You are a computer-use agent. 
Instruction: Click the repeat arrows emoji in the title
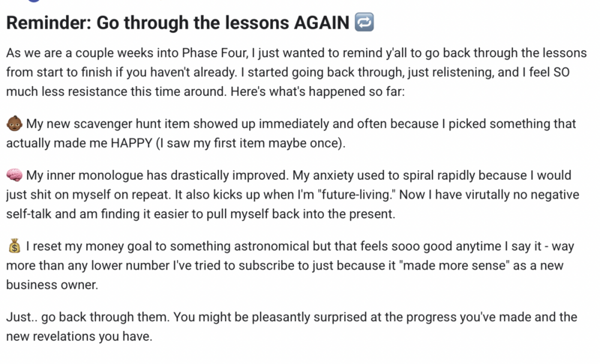point(364,22)
